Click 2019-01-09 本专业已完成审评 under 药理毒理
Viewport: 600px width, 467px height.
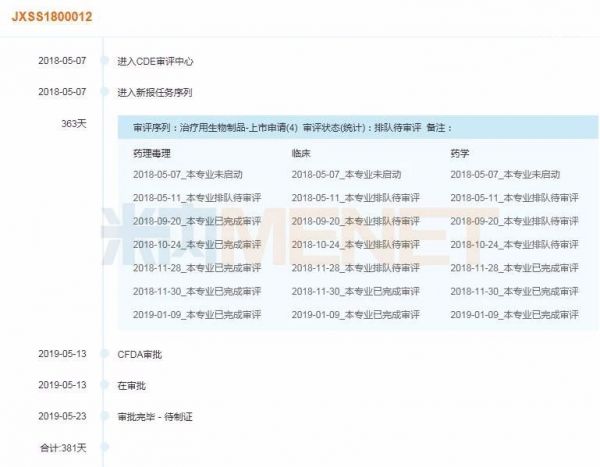point(197,314)
